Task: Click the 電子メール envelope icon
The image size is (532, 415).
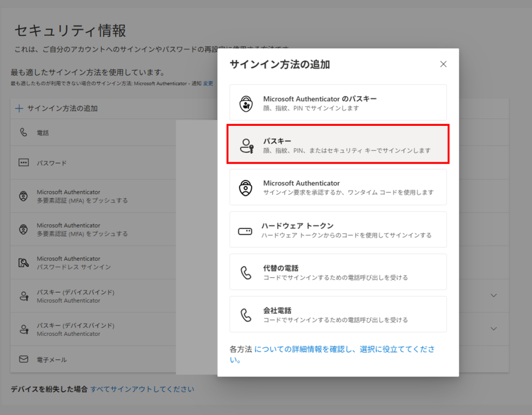Action: [23, 359]
